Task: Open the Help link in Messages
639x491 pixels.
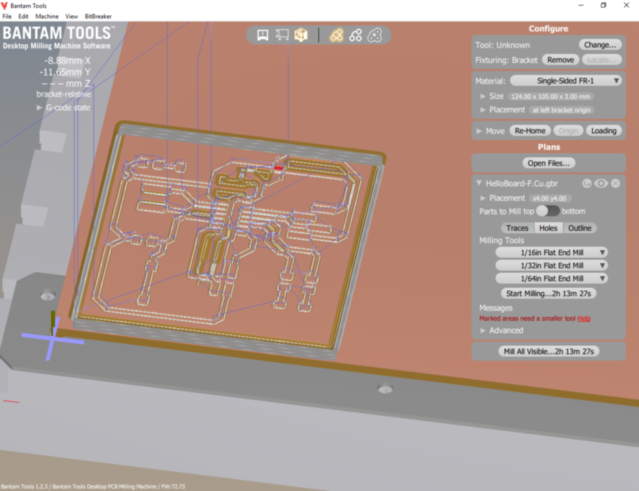Action: 584,319
